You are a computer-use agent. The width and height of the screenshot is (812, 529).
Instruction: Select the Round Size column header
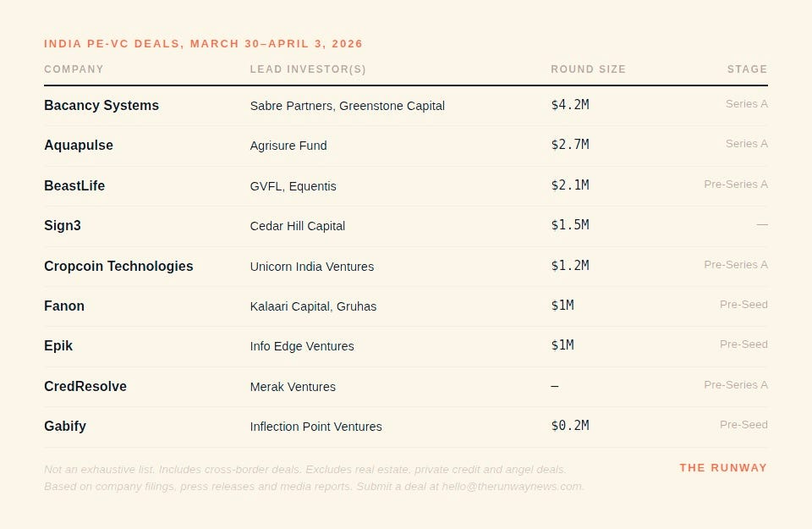589,69
